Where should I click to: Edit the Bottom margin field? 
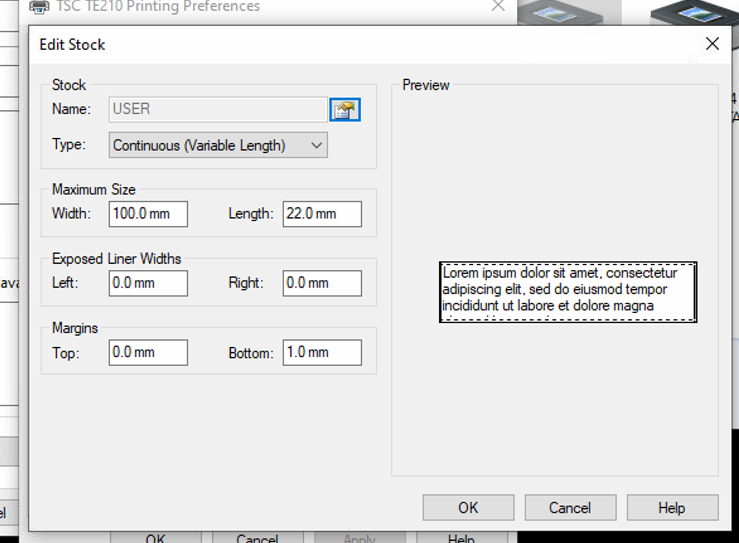pyautogui.click(x=322, y=353)
